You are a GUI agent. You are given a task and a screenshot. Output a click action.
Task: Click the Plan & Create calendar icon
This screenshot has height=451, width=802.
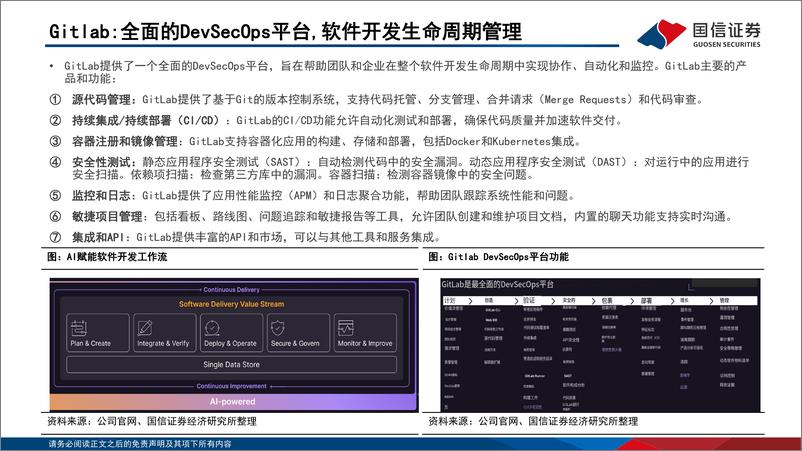[79, 328]
